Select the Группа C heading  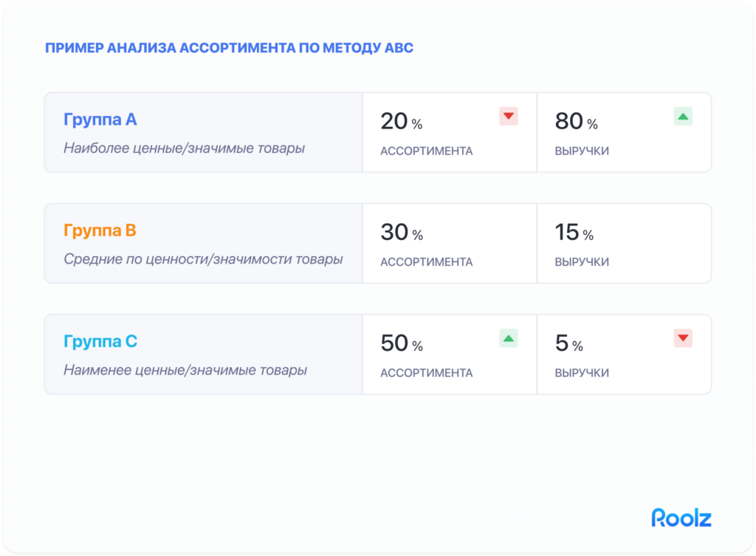(100, 342)
